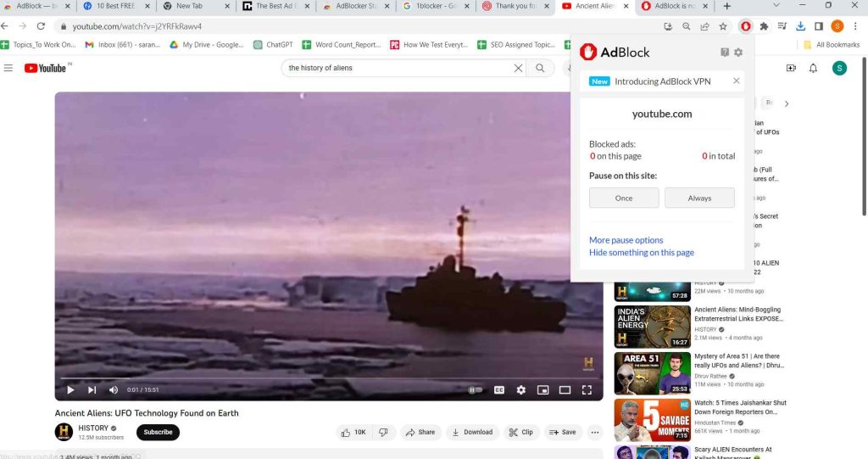Open the Chrome downloads icon
This screenshot has height=459, width=868.
[800, 26]
